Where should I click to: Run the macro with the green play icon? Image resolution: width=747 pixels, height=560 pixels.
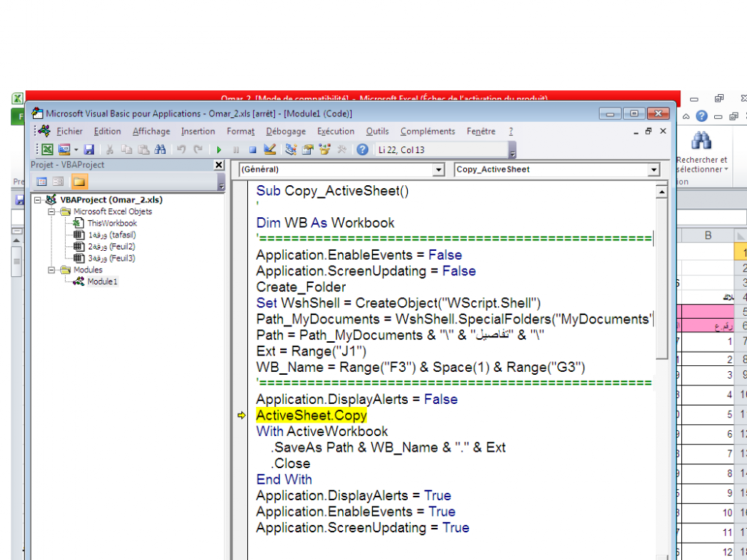click(219, 150)
